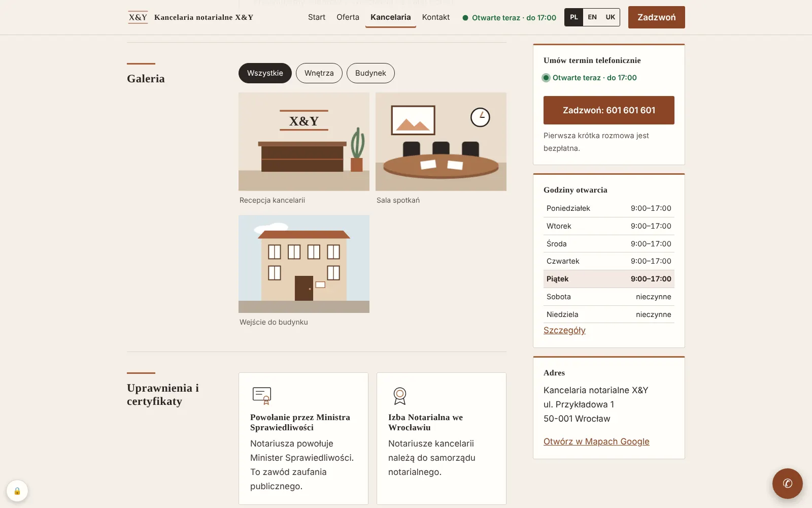Click the Poniedziałek hours row
The height and width of the screenshot is (508, 812).
(609, 208)
